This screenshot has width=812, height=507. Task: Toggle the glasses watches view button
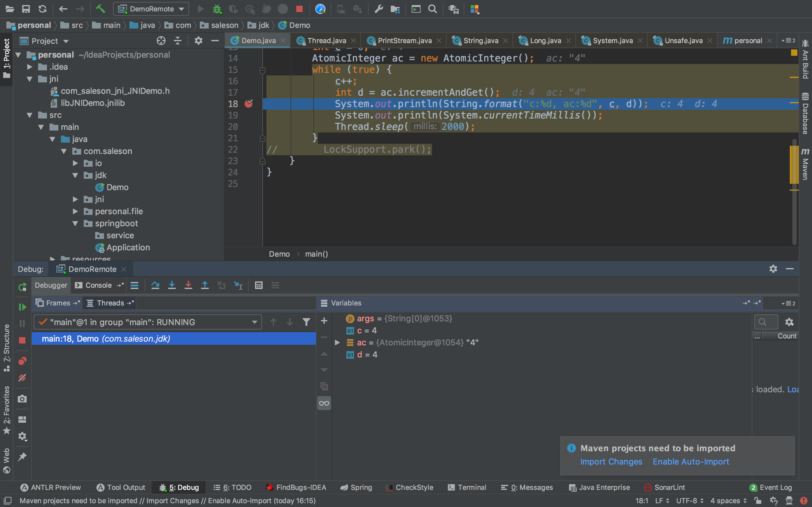coord(324,403)
